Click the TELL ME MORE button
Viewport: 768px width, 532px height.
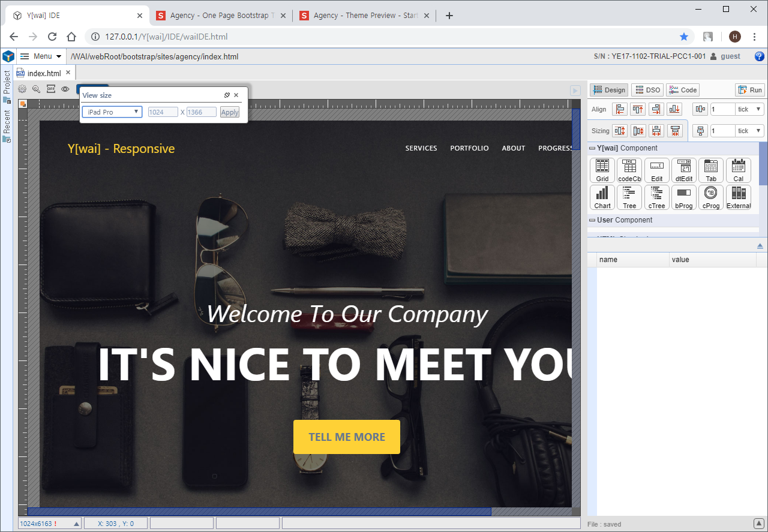click(x=347, y=437)
